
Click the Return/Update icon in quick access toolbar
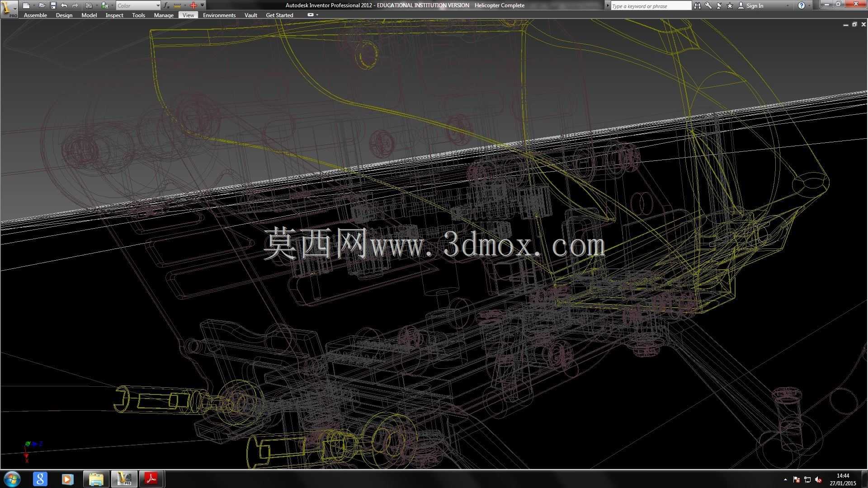89,5
